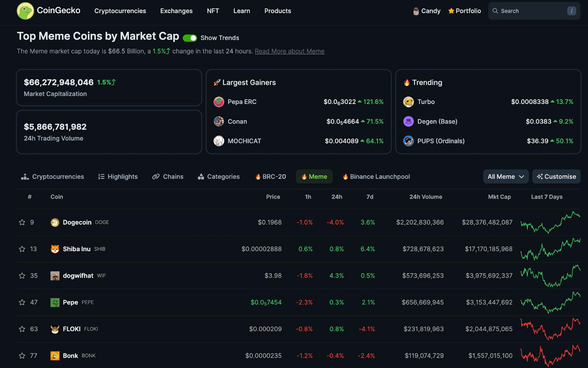Screen dimensions: 588x368
Task: Open the Read More about Meme link
Action: [290, 51]
